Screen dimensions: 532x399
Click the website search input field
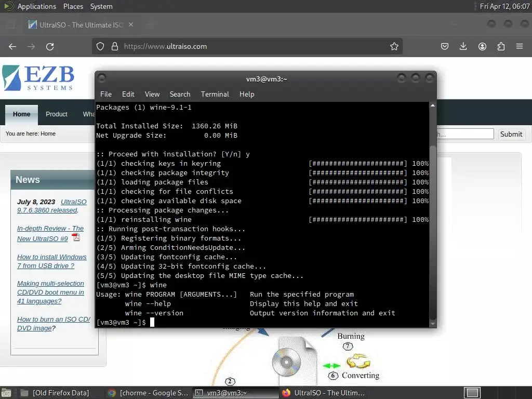pyautogui.click(x=465, y=134)
